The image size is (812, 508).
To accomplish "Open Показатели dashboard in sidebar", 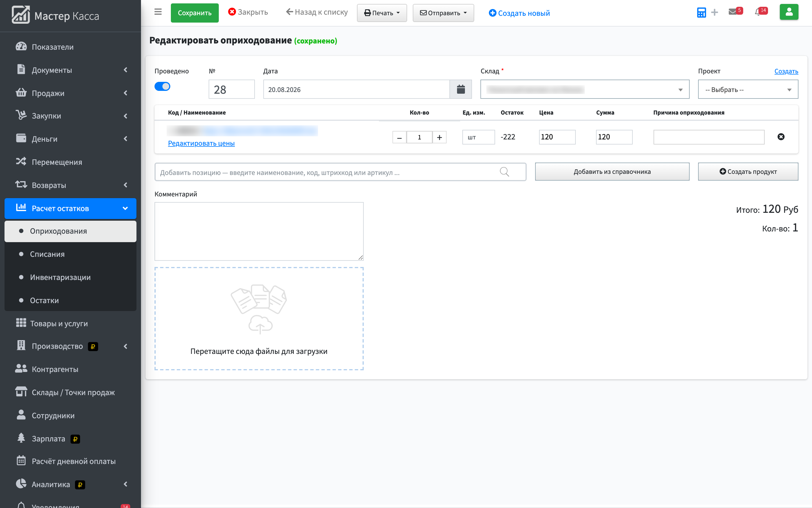I will point(70,47).
